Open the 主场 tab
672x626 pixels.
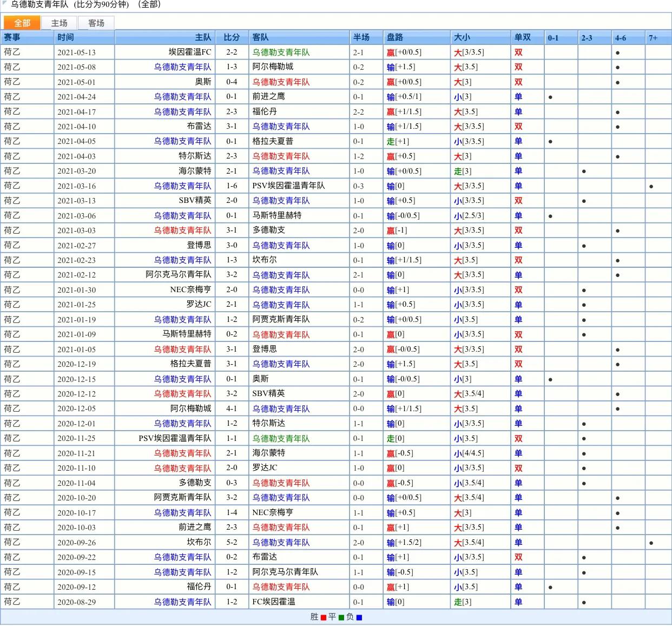[59, 23]
